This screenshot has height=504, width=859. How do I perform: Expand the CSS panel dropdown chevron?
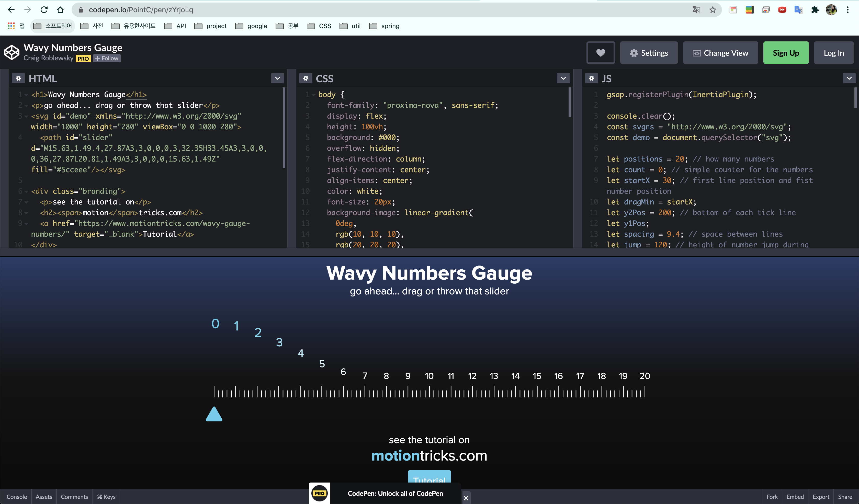(x=563, y=78)
